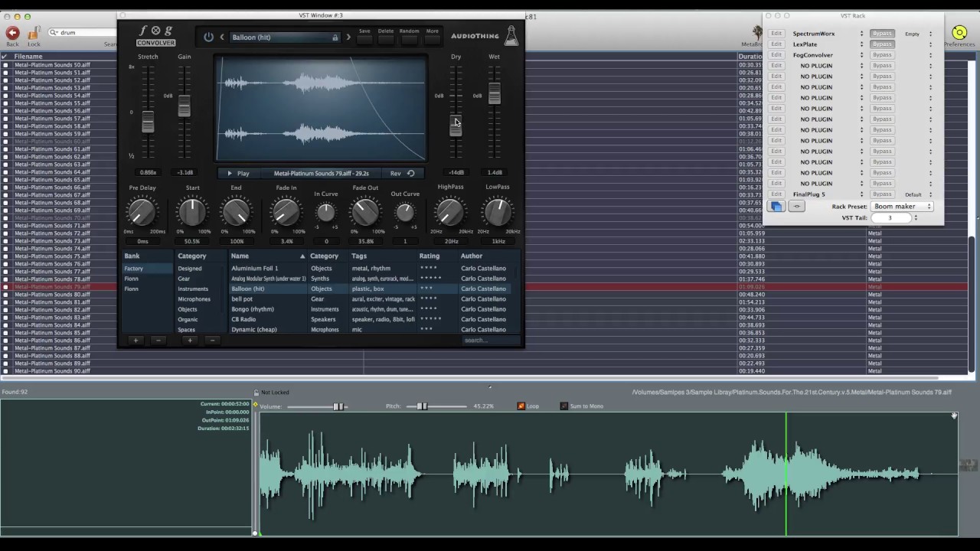980x551 pixels.
Task: Click Edit for SpectrumWorx
Action: [776, 34]
